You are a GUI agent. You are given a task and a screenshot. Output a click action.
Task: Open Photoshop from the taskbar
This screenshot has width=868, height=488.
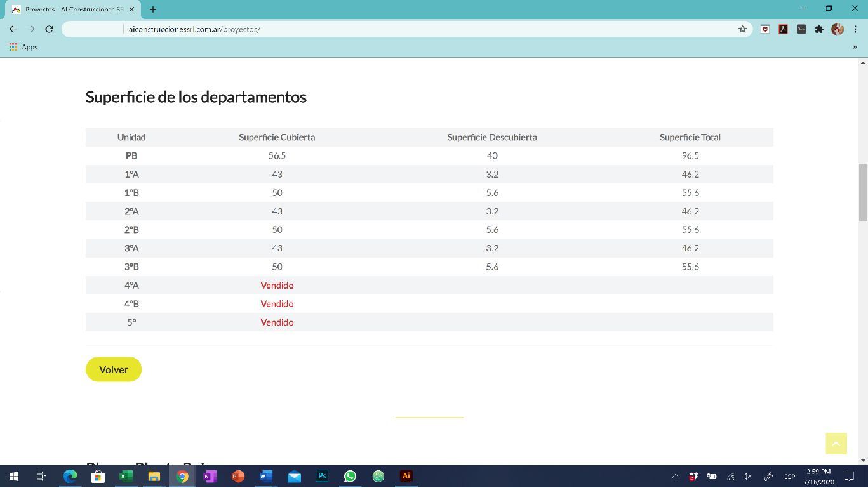click(322, 476)
